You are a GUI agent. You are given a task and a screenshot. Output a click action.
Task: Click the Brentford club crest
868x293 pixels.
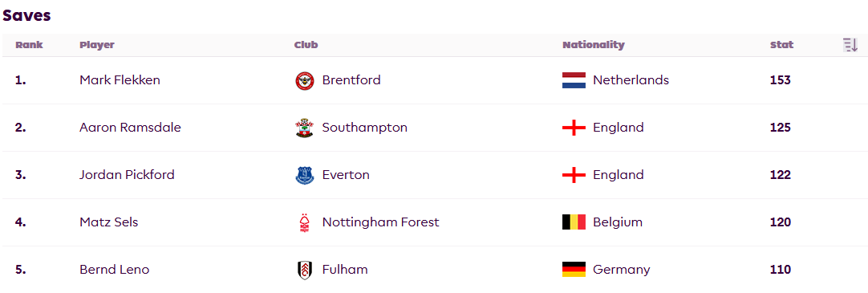click(x=305, y=81)
